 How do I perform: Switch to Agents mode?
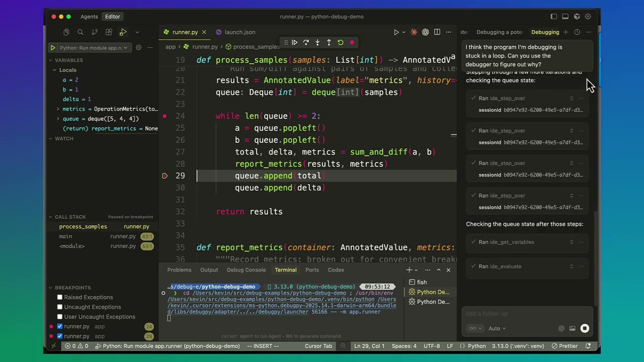[x=89, y=17]
